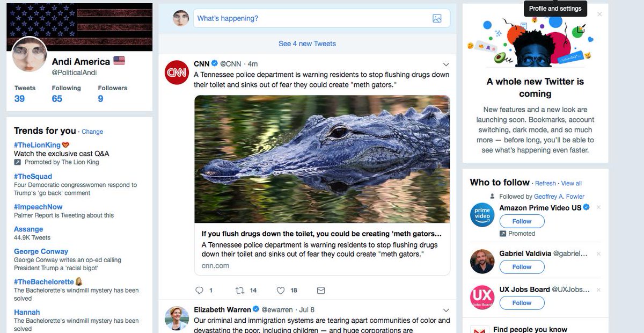644x333 pixels.
Task: Click the Amazon Prime Video avatar
Action: click(482, 215)
